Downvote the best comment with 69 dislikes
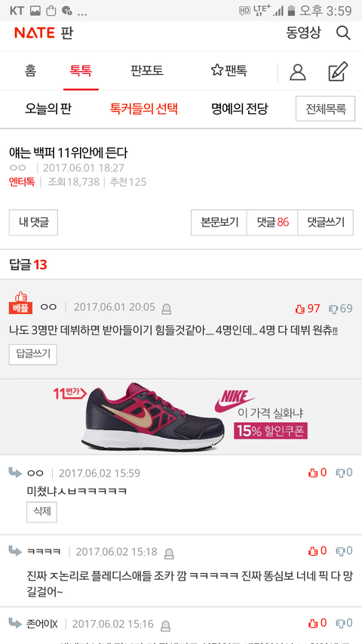The image size is (362, 644). pyautogui.click(x=341, y=309)
